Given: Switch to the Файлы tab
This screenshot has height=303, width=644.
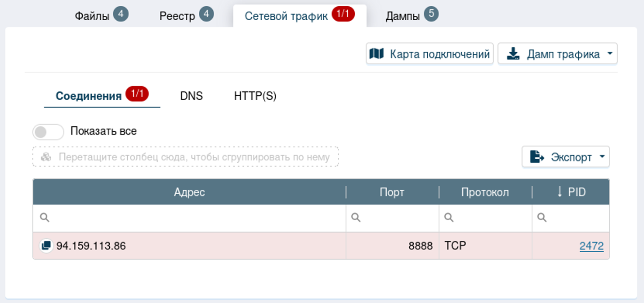Looking at the screenshot, I should click(x=92, y=16).
